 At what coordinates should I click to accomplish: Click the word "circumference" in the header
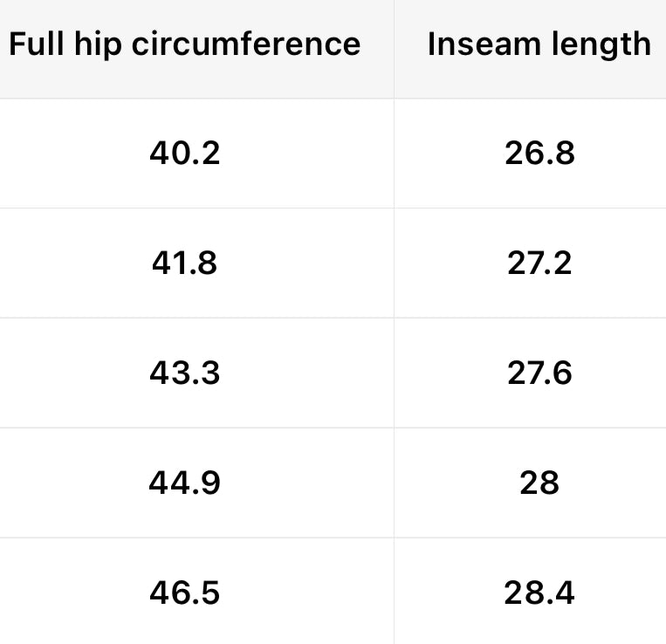(x=245, y=45)
